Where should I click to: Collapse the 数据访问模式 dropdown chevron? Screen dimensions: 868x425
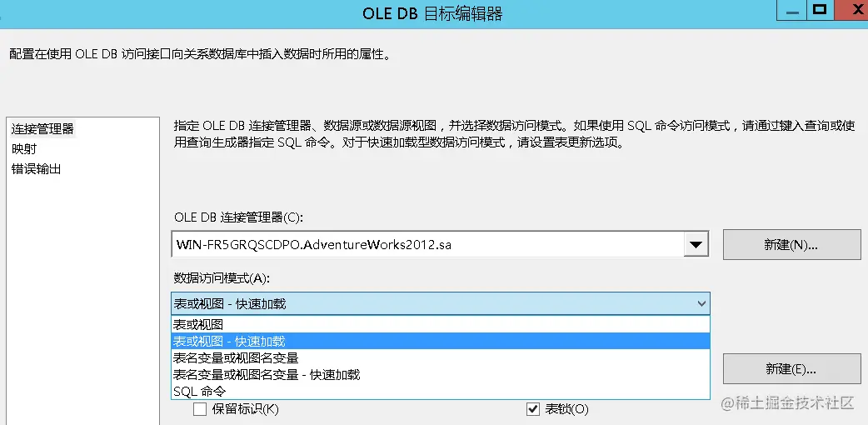click(701, 303)
